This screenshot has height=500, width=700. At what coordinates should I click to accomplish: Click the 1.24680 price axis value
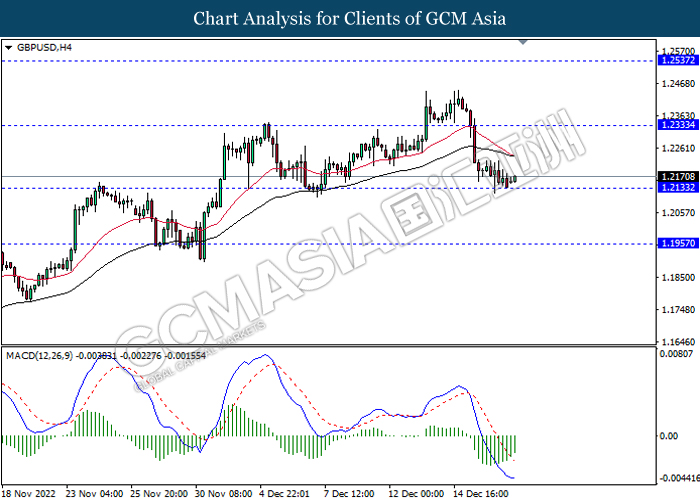[679, 83]
